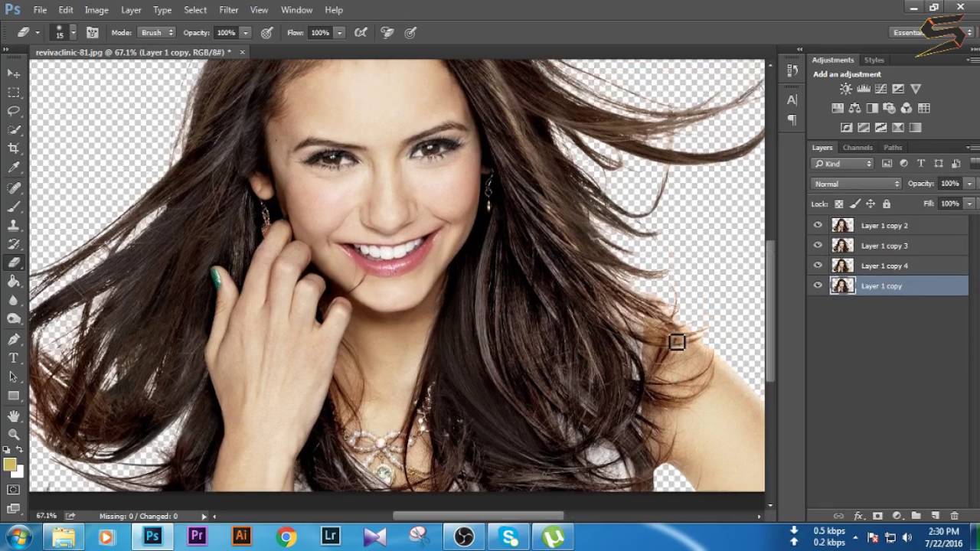The image size is (980, 551).
Task: Click the horizontal canvas scrollbar
Action: [479, 516]
